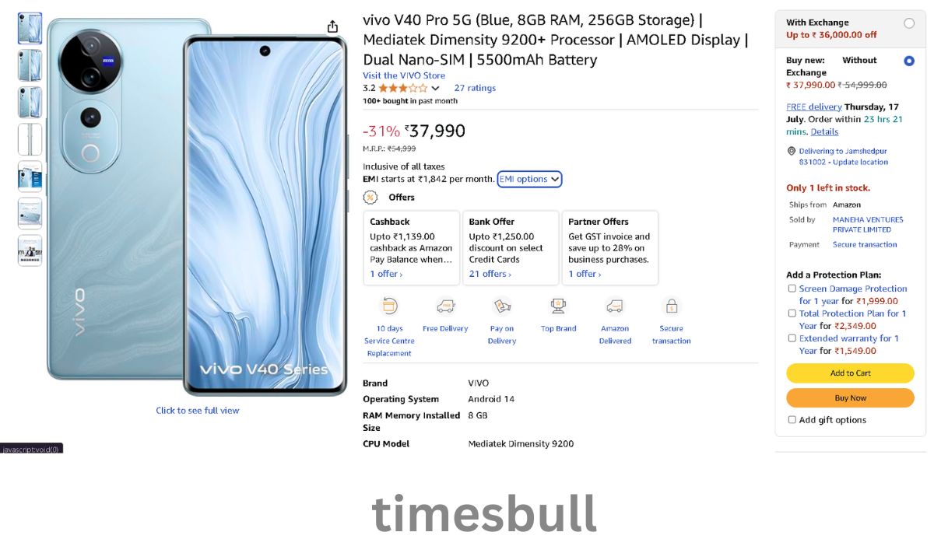Viewport: 934px width, 560px height.
Task: Select the With Exchange radio option
Action: tap(909, 23)
